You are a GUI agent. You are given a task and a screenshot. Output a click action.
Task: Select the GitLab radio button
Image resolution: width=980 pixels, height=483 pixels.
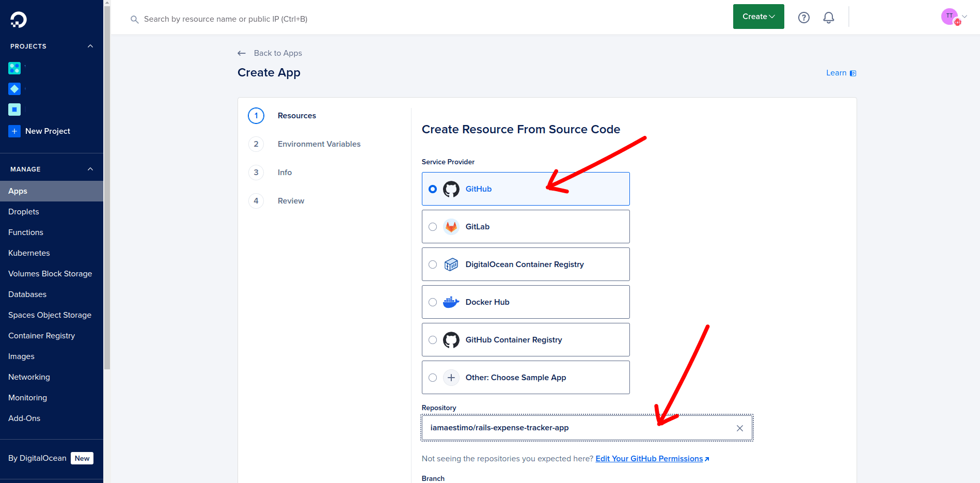[433, 226]
